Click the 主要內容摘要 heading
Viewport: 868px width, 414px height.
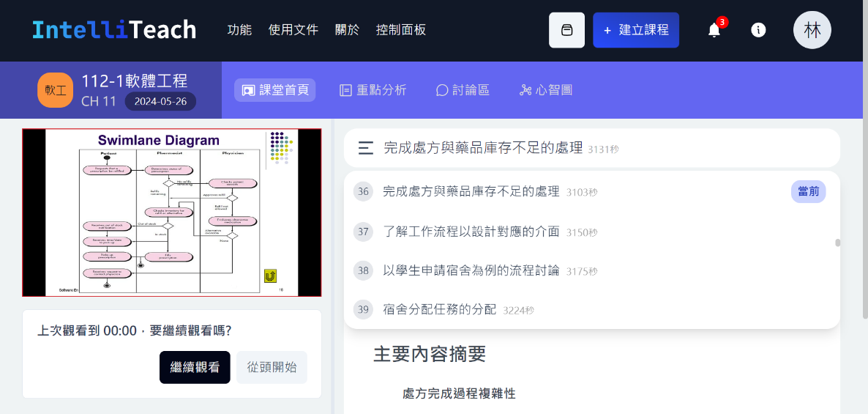click(x=430, y=354)
